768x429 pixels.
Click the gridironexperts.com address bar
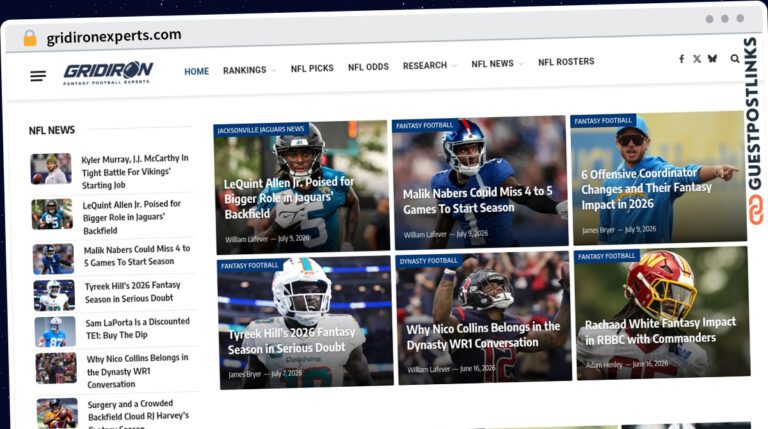(x=114, y=36)
